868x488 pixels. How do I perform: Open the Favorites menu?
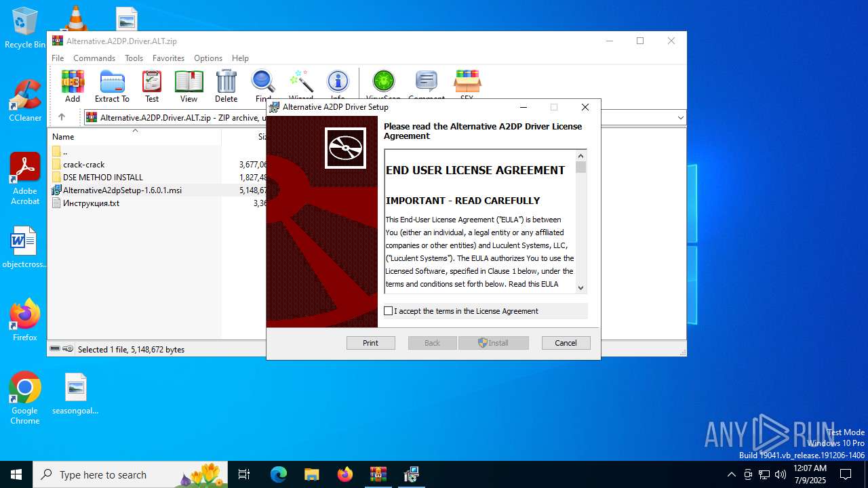tap(168, 58)
